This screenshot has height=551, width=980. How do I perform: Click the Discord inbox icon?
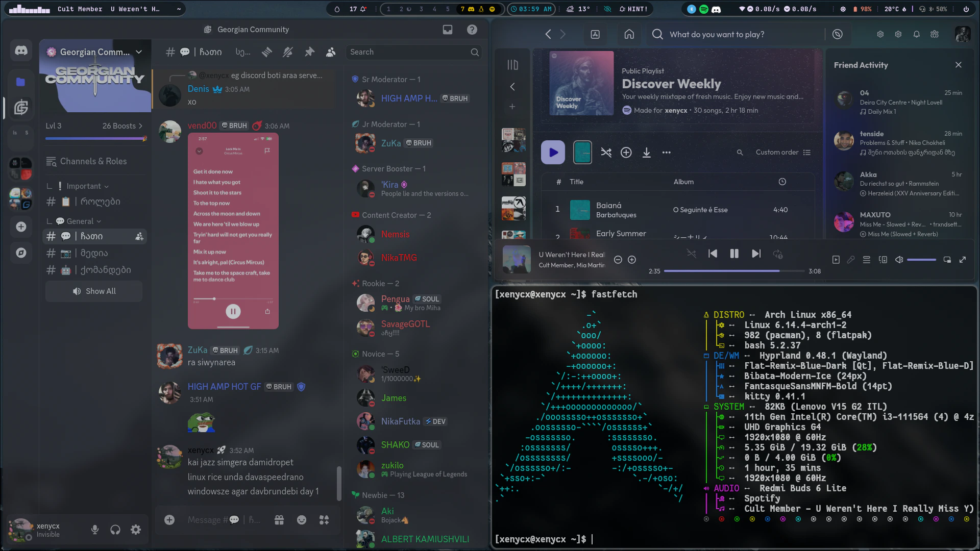coord(448,30)
